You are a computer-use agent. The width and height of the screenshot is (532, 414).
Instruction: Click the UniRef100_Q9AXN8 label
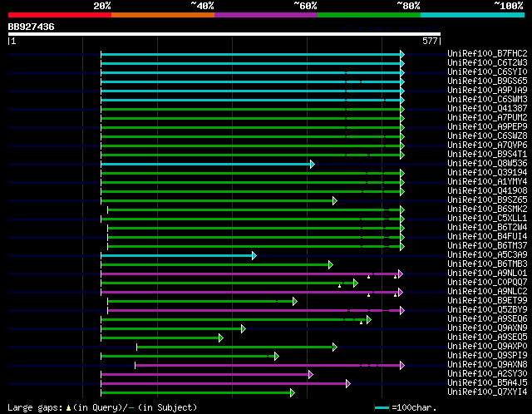[487, 365]
